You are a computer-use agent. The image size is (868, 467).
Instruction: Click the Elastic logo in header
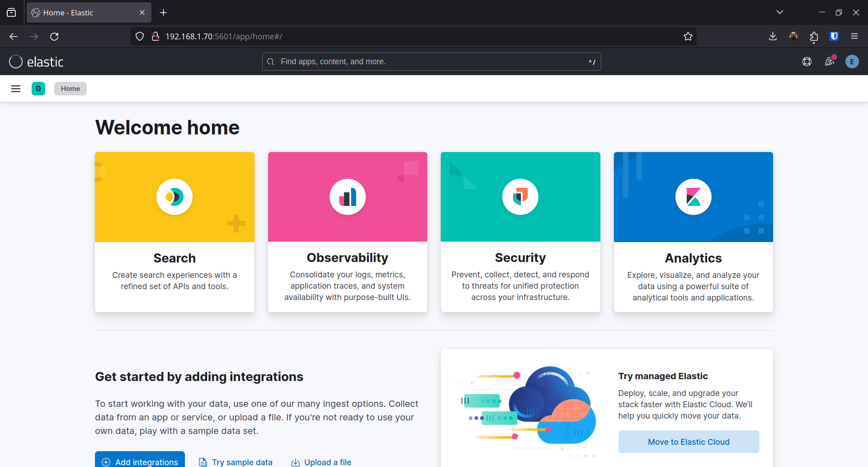coord(36,62)
